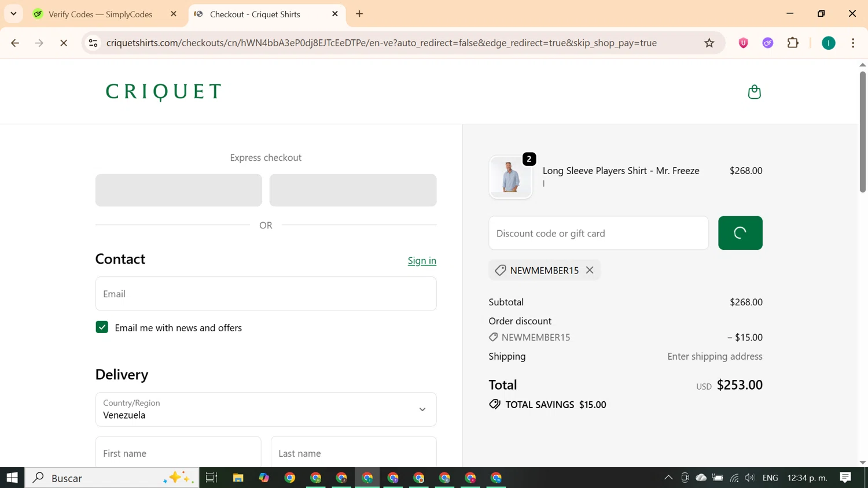Select the second express checkout button
Viewport: 868px width, 488px height.
(x=353, y=190)
